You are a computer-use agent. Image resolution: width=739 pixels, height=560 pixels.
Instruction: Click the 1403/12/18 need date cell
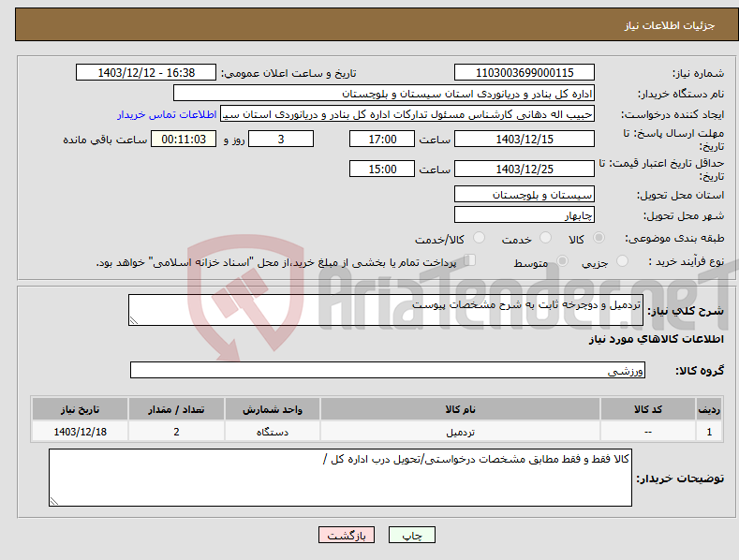(81, 432)
